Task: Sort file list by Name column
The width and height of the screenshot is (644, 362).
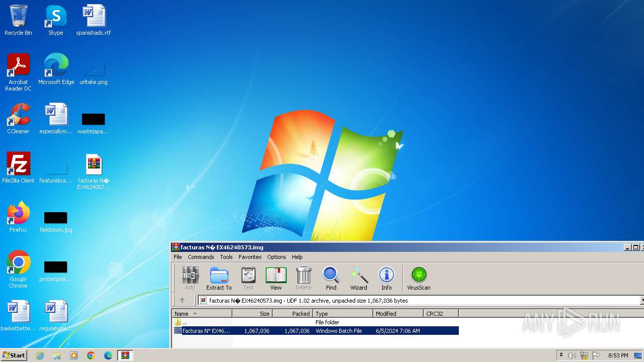Action: click(202, 313)
